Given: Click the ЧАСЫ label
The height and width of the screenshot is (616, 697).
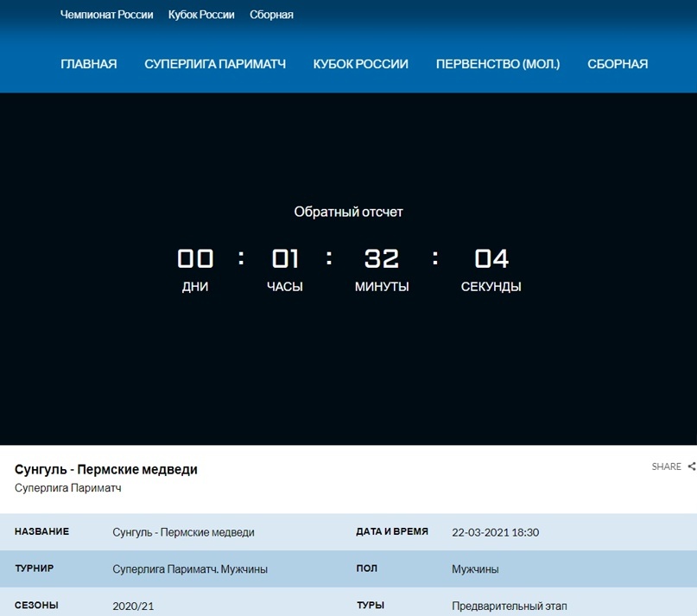Looking at the screenshot, I should click(x=285, y=287).
